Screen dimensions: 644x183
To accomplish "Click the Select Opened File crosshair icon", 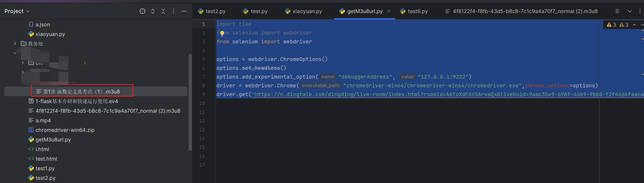I will click(142, 11).
